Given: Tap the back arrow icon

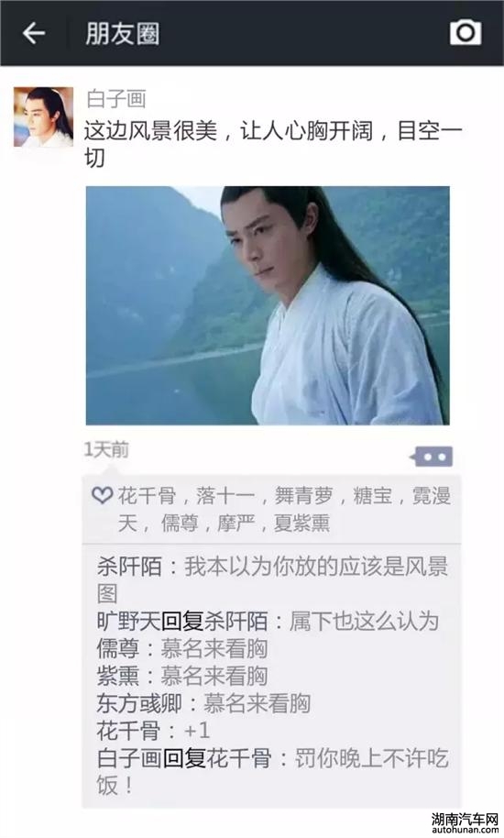Looking at the screenshot, I should point(34,33).
